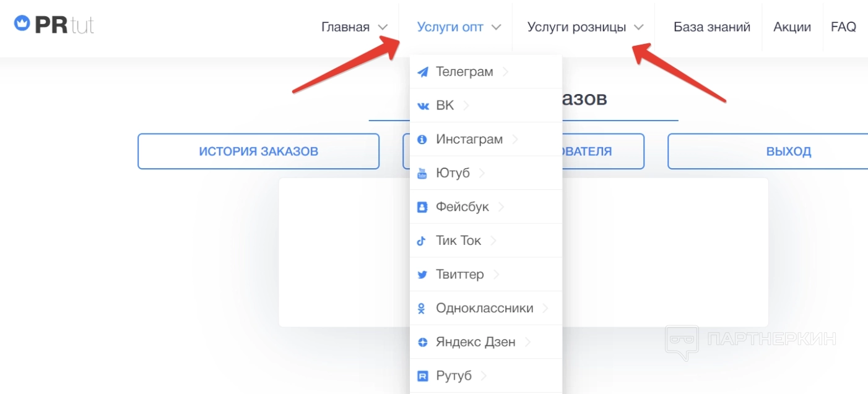Collapse the Услуги опт chevron
The height and width of the screenshot is (394, 868).
pos(496,27)
